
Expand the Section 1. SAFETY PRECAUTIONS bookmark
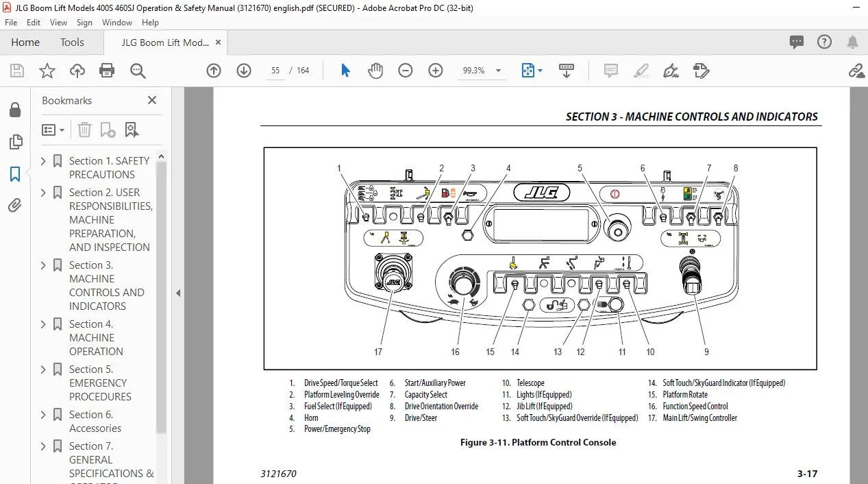pyautogui.click(x=44, y=161)
